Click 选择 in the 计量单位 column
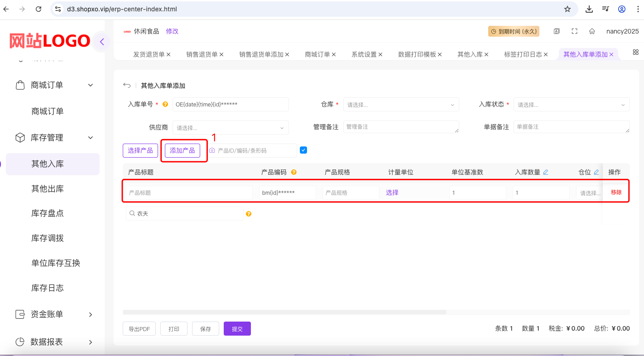Viewport: 644px width, 356px height. coord(392,192)
